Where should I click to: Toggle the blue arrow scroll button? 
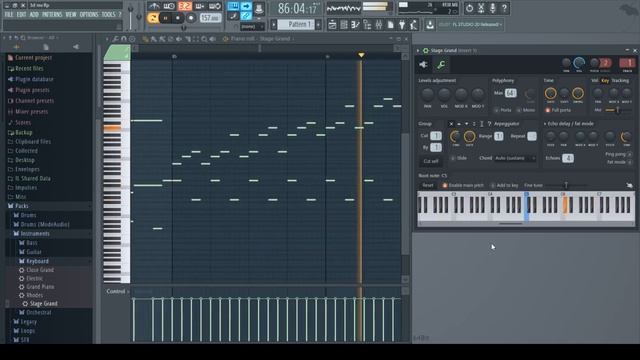tap(246, 6)
